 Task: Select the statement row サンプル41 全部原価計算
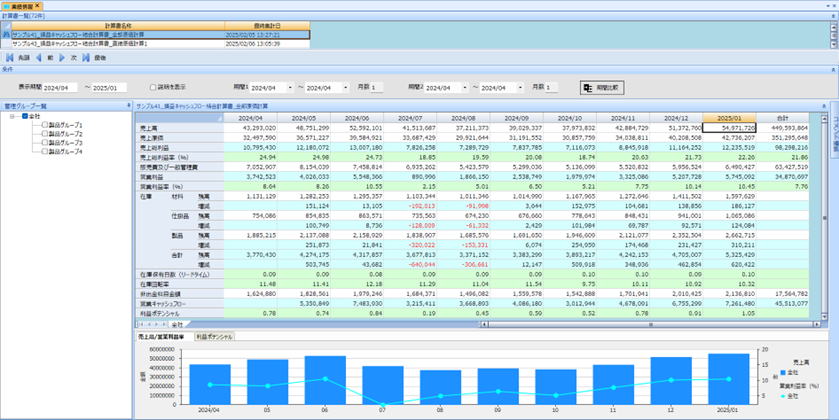click(x=161, y=34)
